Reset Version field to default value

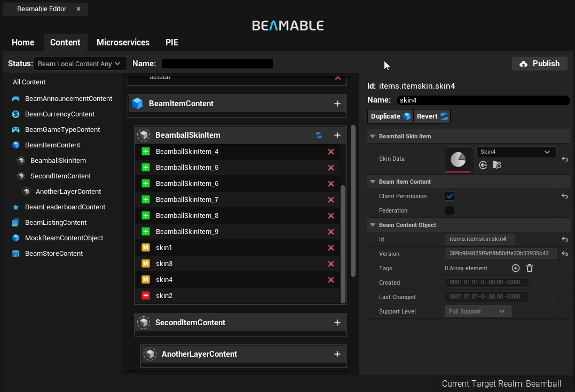(x=564, y=254)
